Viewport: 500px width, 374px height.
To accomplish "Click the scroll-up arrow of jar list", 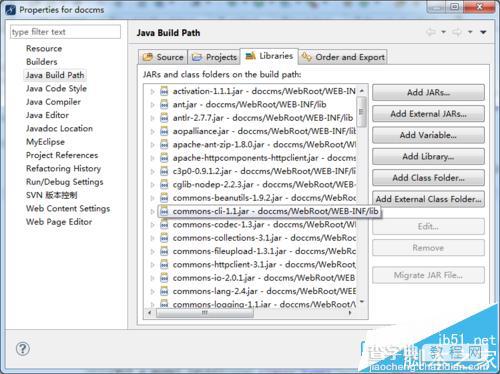I will click(x=362, y=91).
